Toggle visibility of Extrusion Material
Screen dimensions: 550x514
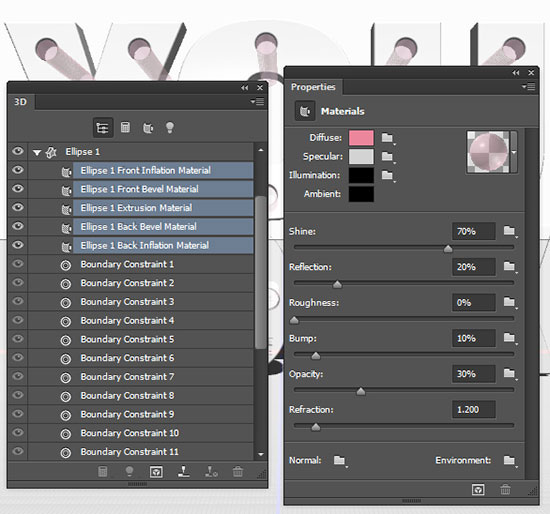18,207
